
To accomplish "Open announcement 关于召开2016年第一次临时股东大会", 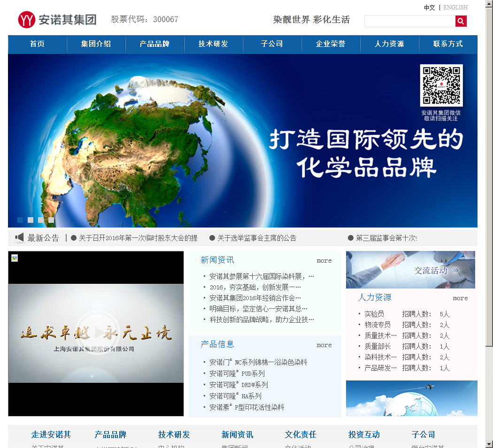I will click(x=138, y=238).
